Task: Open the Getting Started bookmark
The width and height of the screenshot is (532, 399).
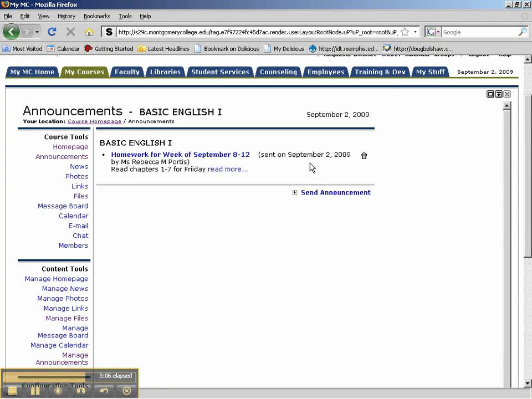Action: click(109, 49)
